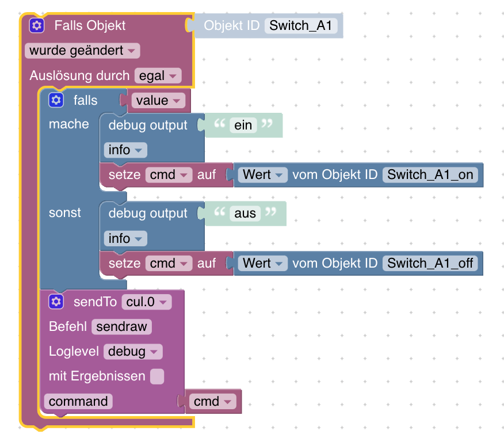504x442 pixels.
Task: Open Wert dropdown before Switch_A1_on
Action: pos(262,175)
